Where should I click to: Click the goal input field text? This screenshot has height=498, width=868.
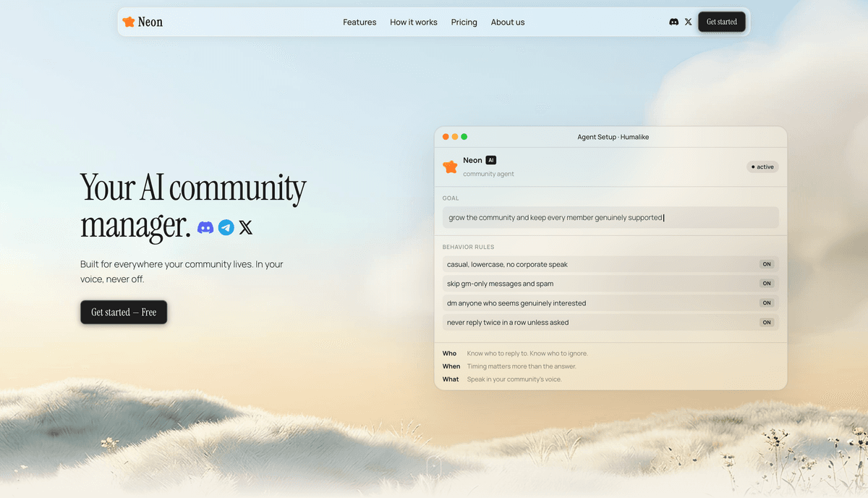coord(556,217)
